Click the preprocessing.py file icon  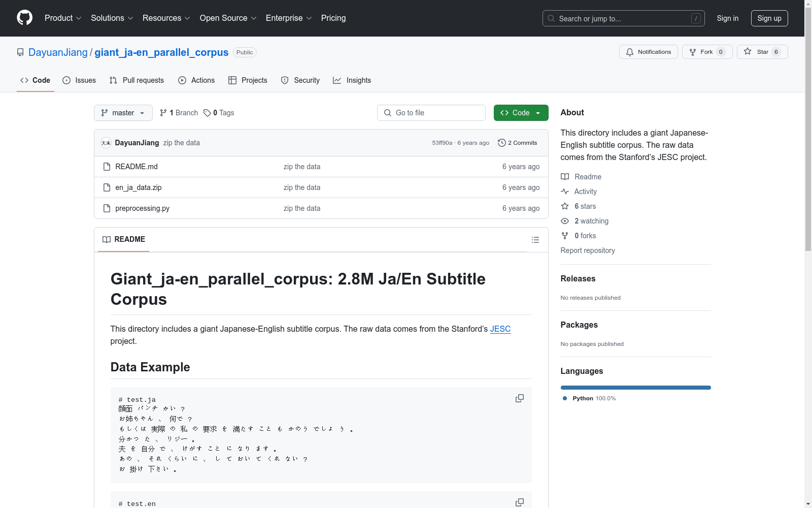coord(107,208)
